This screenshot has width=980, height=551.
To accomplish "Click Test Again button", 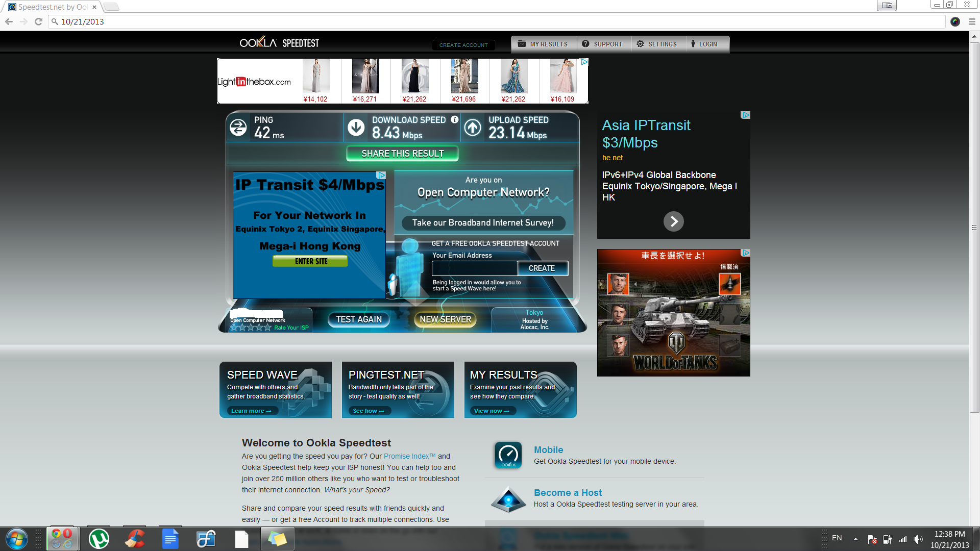I will click(359, 319).
